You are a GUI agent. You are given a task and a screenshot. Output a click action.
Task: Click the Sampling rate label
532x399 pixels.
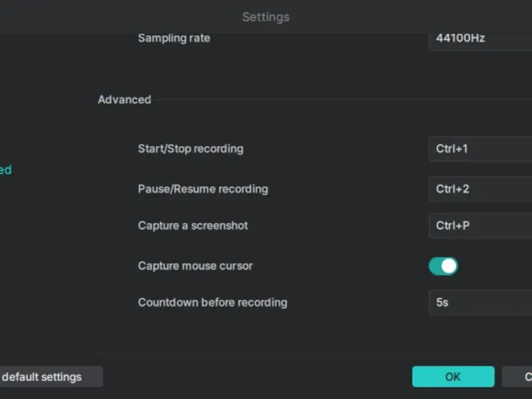click(174, 38)
